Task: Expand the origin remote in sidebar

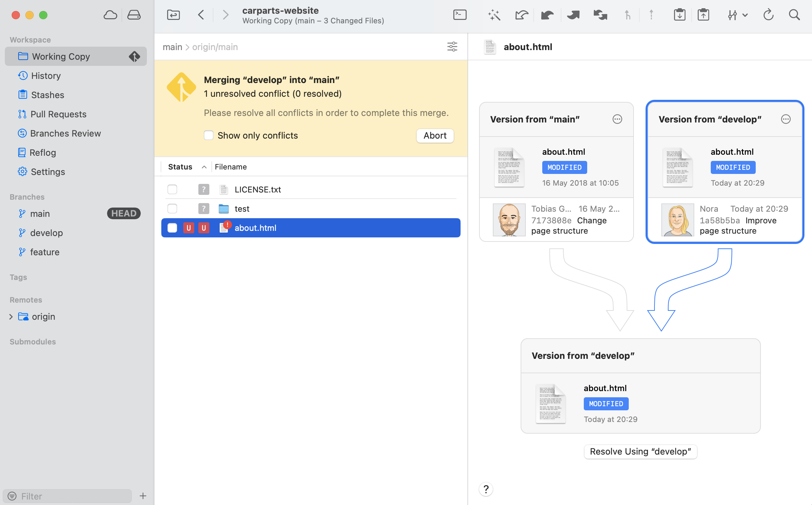Action: point(11,317)
